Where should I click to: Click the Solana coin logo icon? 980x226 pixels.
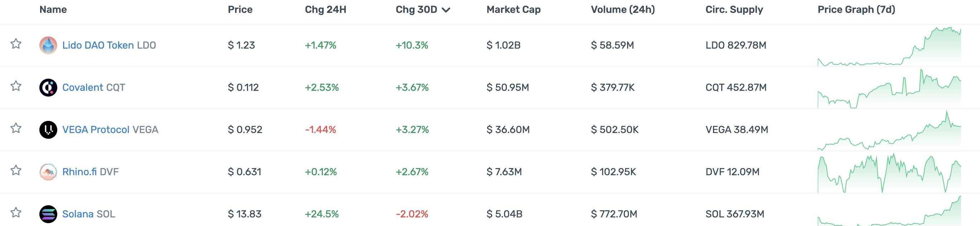[x=48, y=214]
